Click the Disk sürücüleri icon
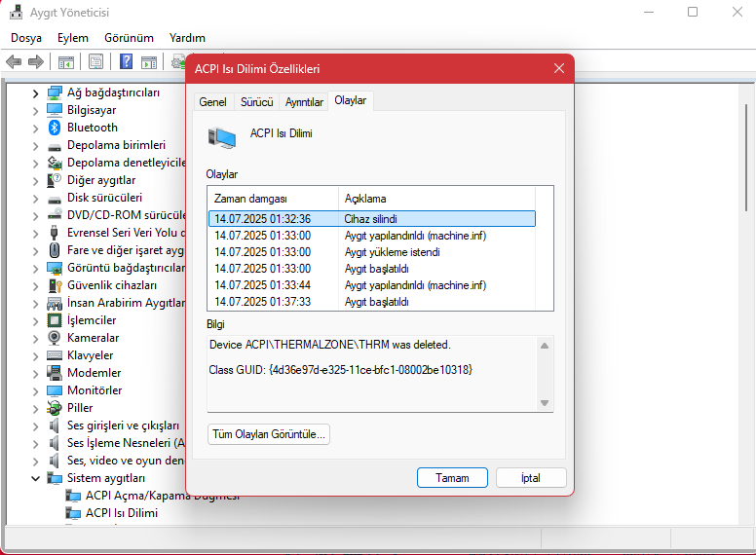756x555 pixels. click(55, 199)
